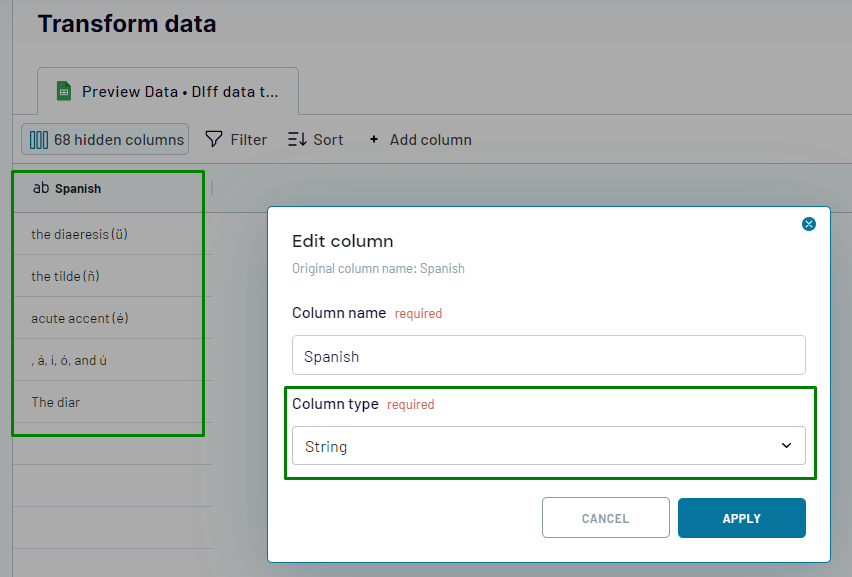Viewport: 852px width, 577px height.
Task: Open the 68 hidden columns list
Action: pyautogui.click(x=105, y=140)
